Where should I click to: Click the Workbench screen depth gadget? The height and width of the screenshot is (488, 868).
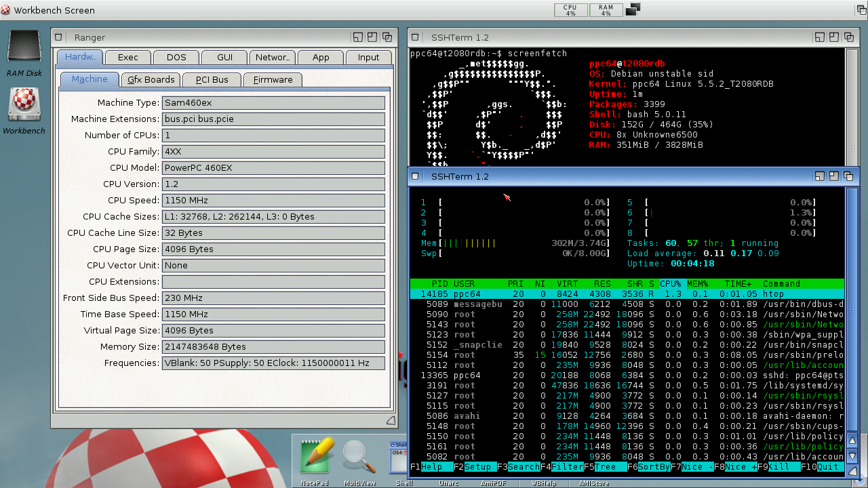(x=861, y=9)
